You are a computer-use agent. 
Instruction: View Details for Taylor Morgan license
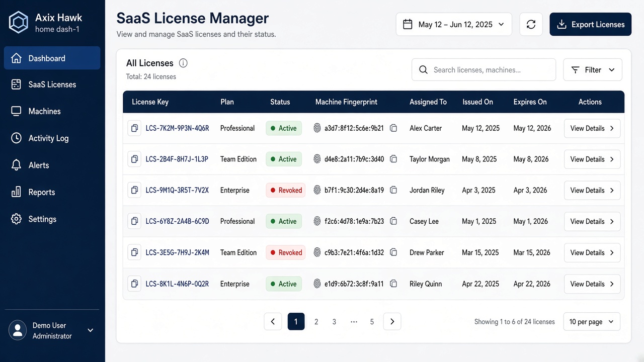[x=592, y=159]
